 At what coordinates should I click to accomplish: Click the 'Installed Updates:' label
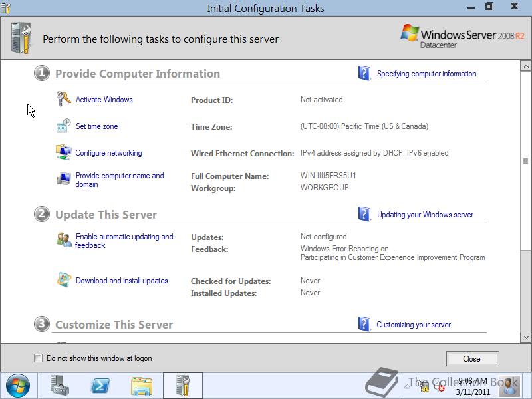[223, 293]
